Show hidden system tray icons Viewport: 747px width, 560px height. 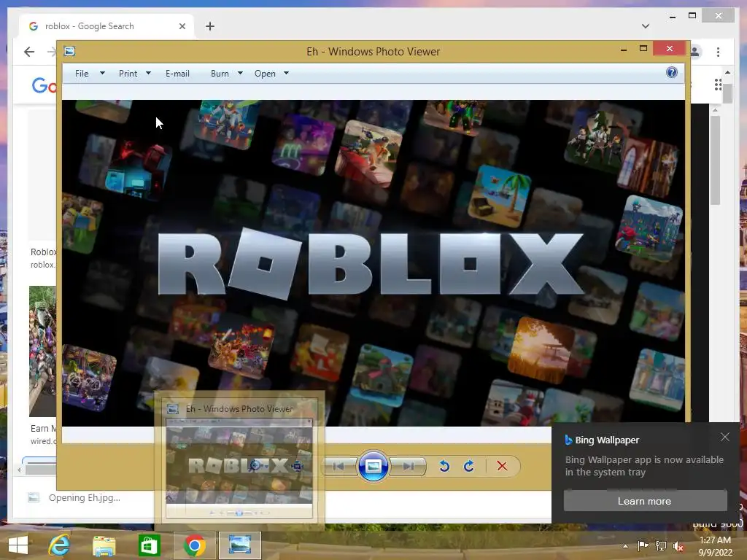pos(625,546)
